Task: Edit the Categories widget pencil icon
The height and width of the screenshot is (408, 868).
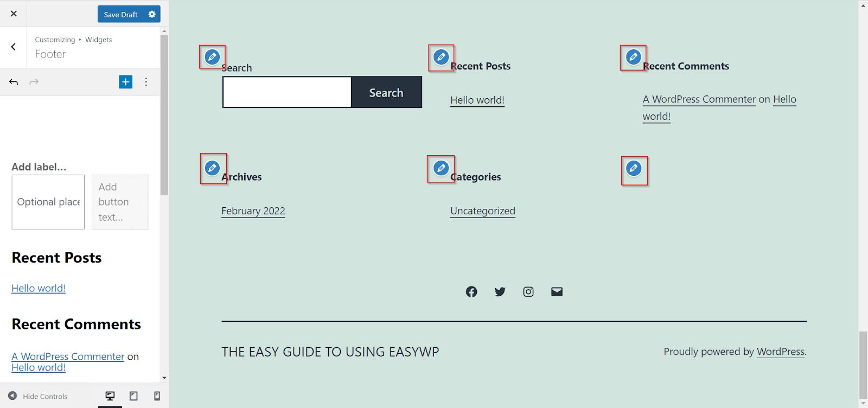Action: coord(441,168)
